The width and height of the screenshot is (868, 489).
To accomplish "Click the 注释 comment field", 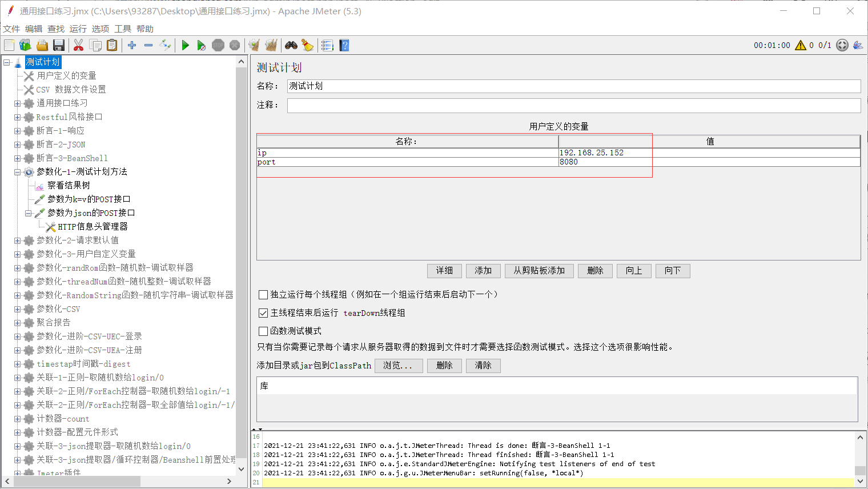I will point(574,106).
